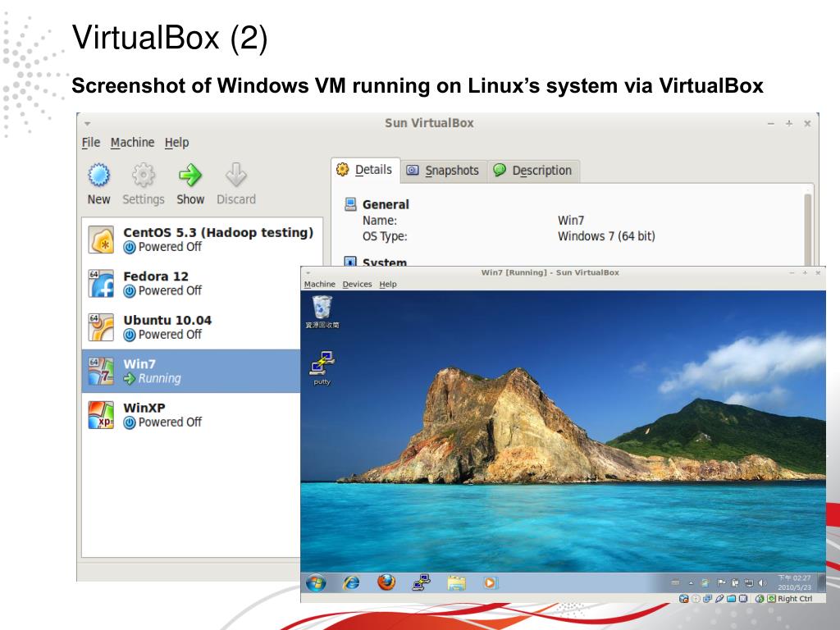This screenshot has height=630, width=840.
Task: Click the network adapters status icon
Action: click(707, 598)
